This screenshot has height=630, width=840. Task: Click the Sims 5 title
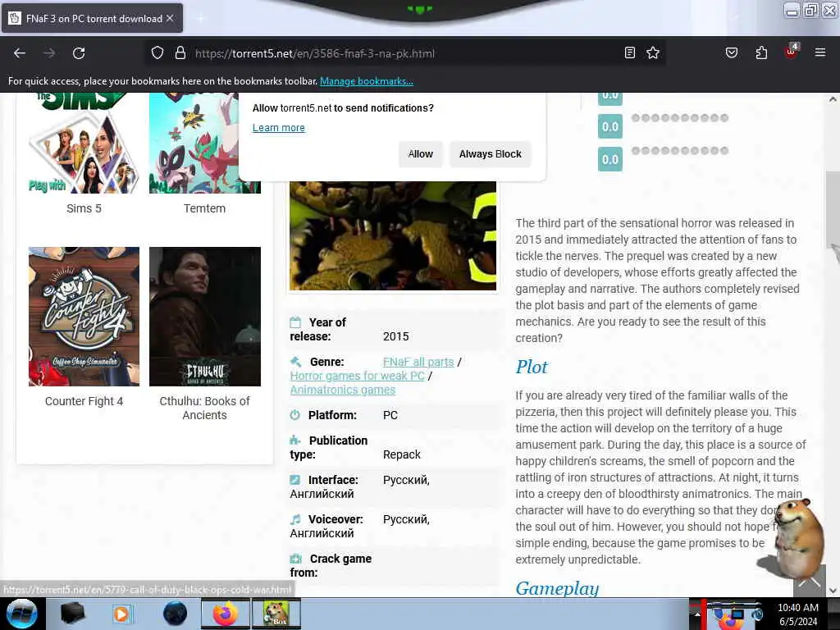[84, 208]
